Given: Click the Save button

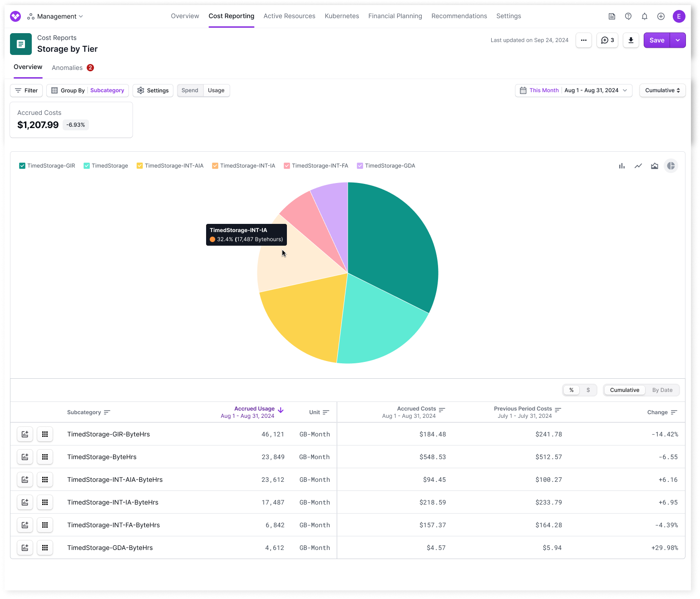Looking at the screenshot, I should [657, 40].
